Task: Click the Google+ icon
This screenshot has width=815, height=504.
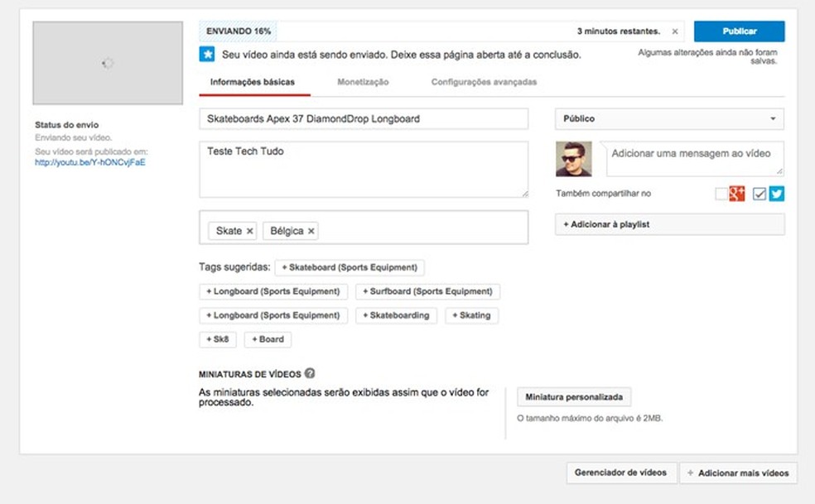Action: click(736, 194)
